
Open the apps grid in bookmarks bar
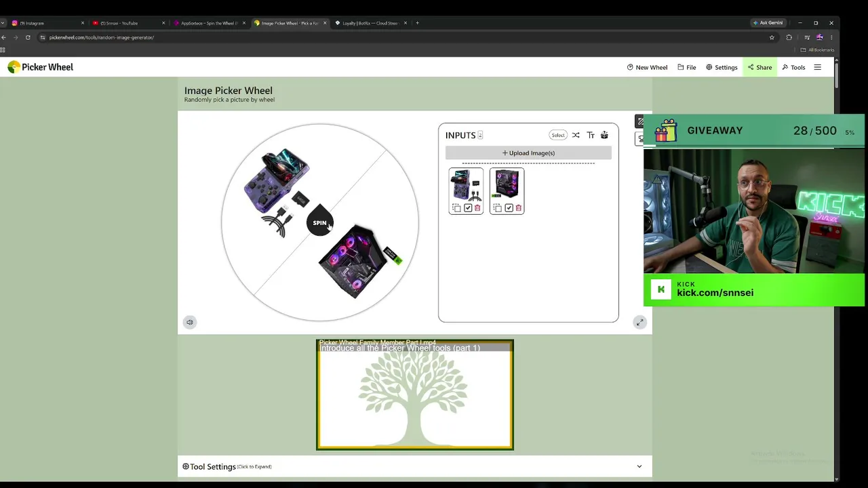3,49
